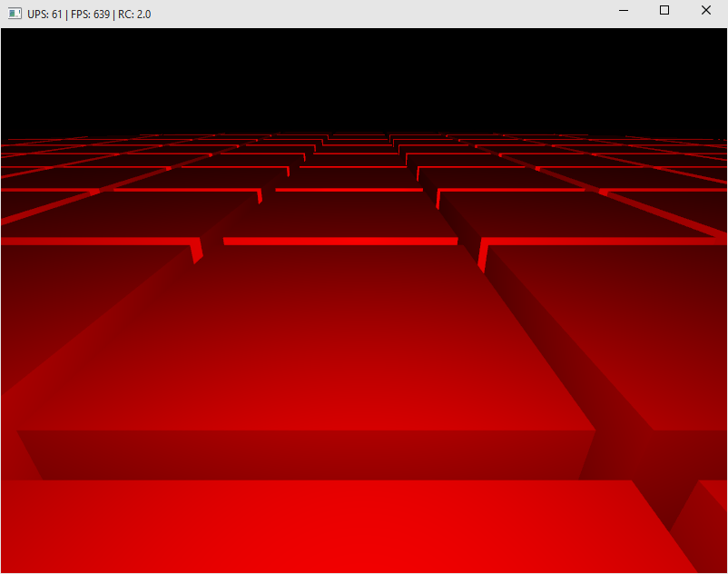Minimize the render window
The image size is (728, 574).
point(624,10)
